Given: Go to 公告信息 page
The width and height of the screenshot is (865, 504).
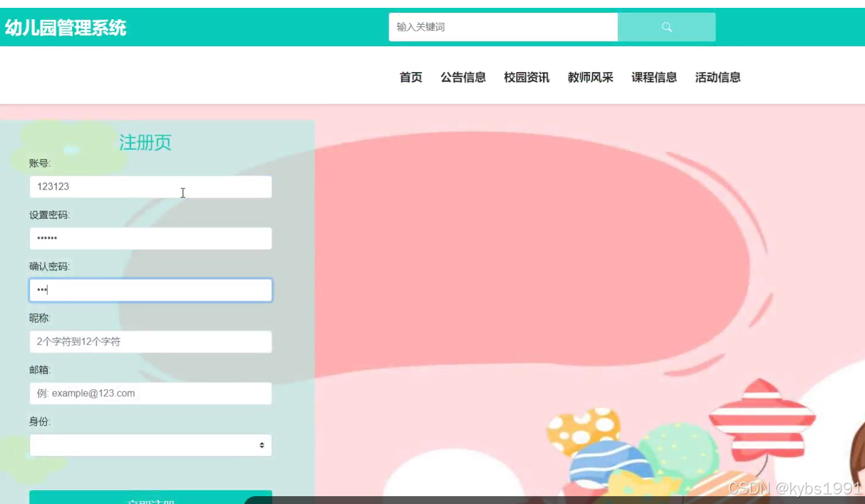Looking at the screenshot, I should [x=463, y=77].
